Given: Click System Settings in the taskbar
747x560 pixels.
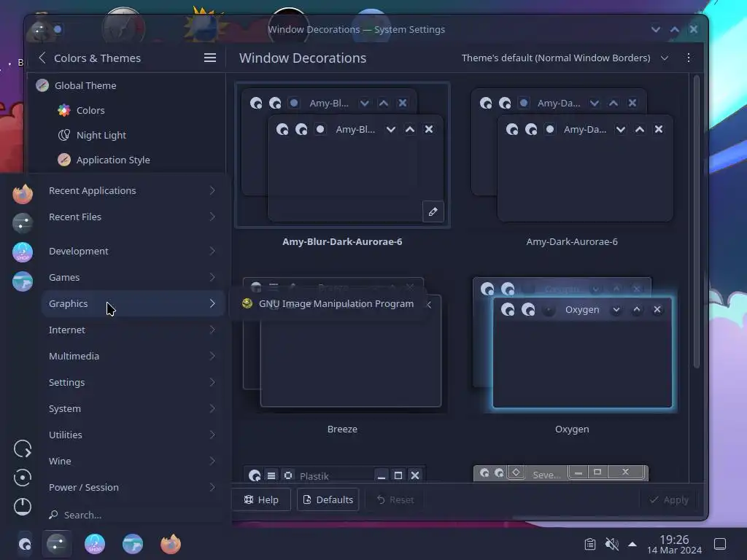Looking at the screenshot, I should (57, 544).
